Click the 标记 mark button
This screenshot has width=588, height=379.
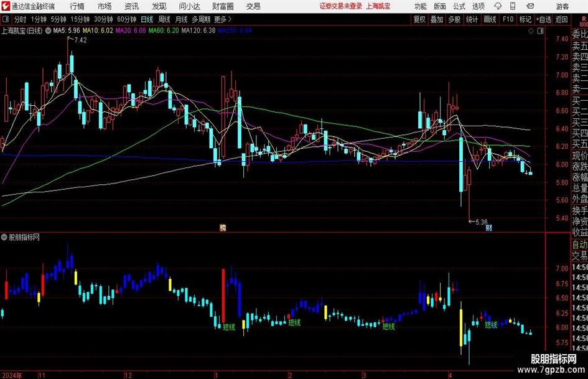pos(525,19)
